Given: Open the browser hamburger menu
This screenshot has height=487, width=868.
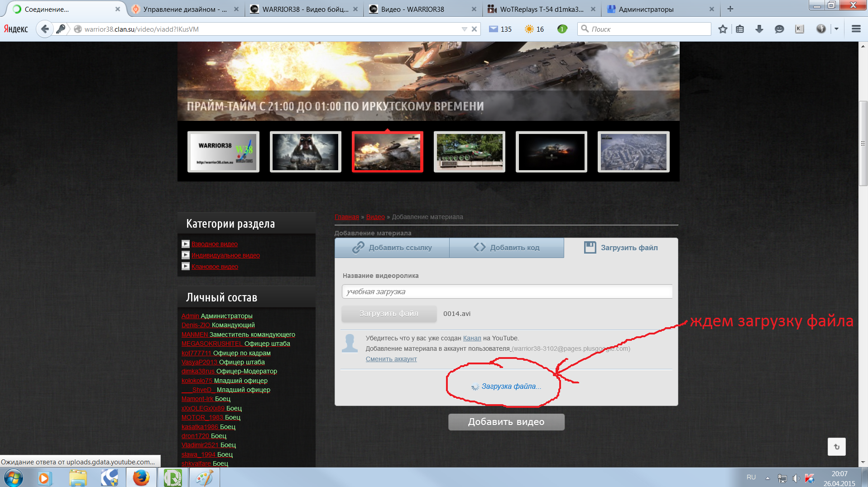Looking at the screenshot, I should tap(856, 29).
